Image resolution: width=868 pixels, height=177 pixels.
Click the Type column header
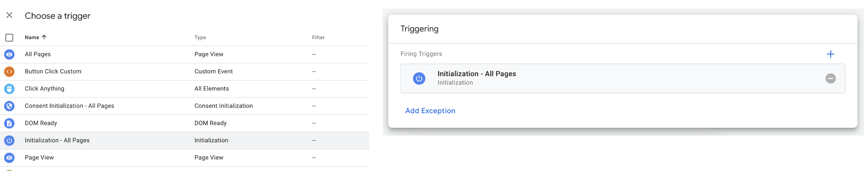coord(200,37)
